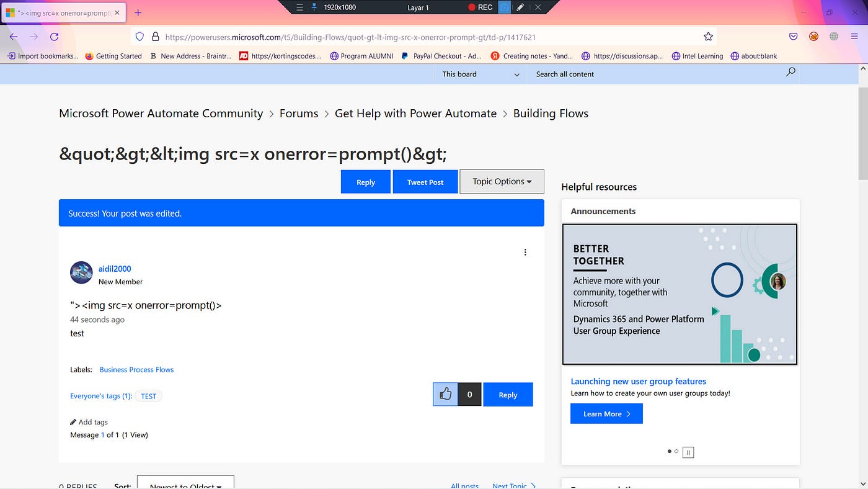Open New Address Braintree bookmark

point(190,56)
